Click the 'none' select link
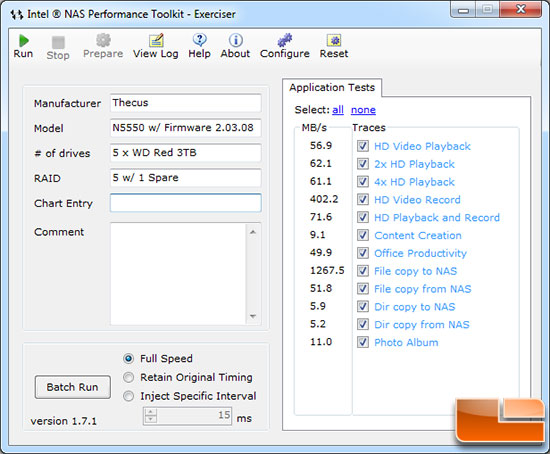The image size is (550, 454). pos(363,110)
